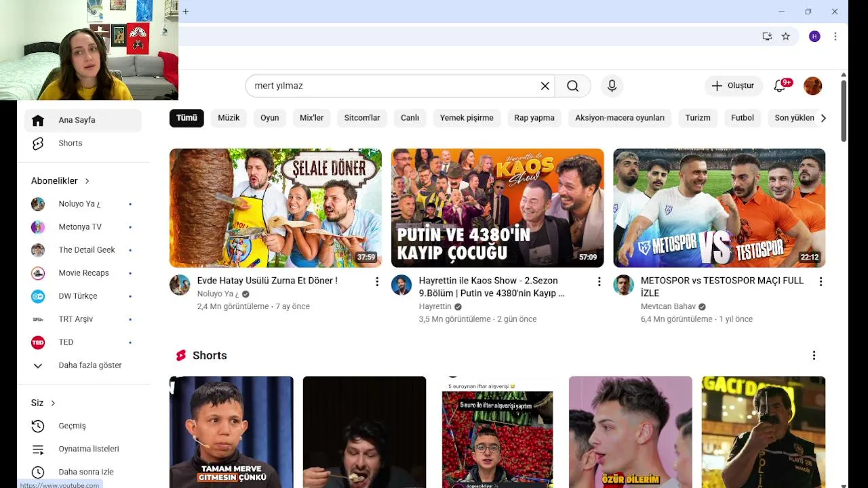Viewport: 868px width, 488px height.
Task: Open Hayrettin channel avatar
Action: tap(401, 285)
